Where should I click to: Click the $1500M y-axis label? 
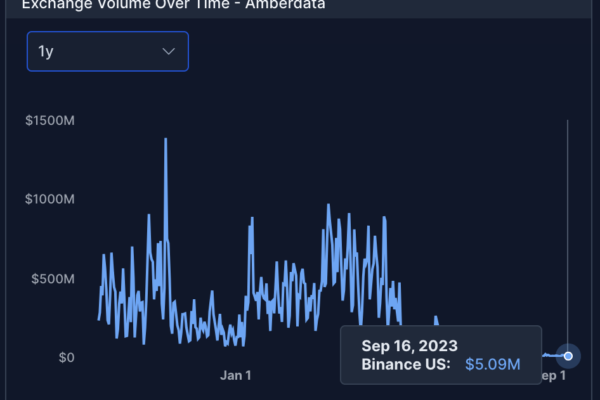coord(50,121)
